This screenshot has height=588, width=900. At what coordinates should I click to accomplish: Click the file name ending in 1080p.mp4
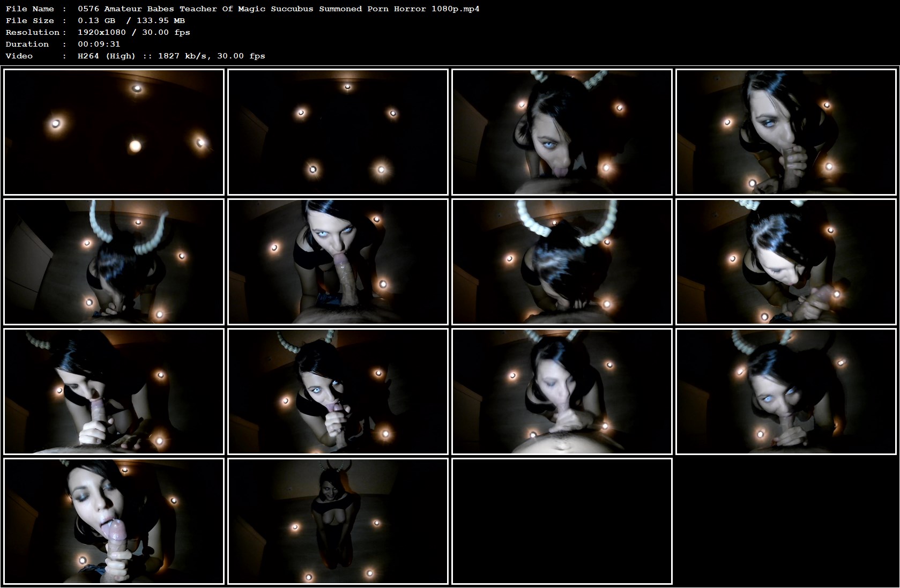pos(279,9)
